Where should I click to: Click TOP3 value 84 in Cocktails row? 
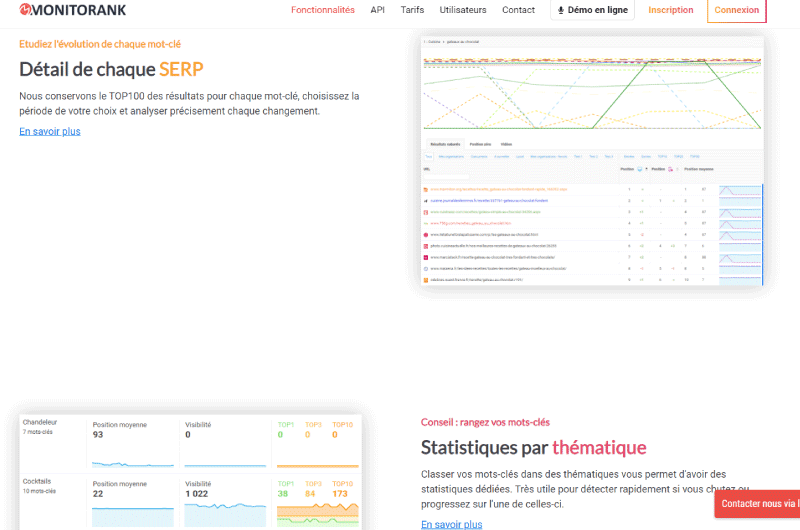click(x=310, y=493)
